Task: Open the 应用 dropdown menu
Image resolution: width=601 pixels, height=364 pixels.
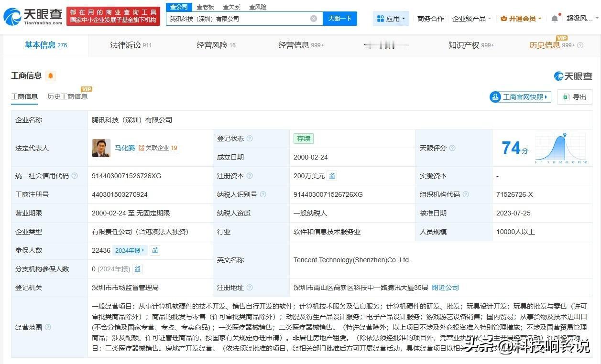Action: tap(391, 19)
